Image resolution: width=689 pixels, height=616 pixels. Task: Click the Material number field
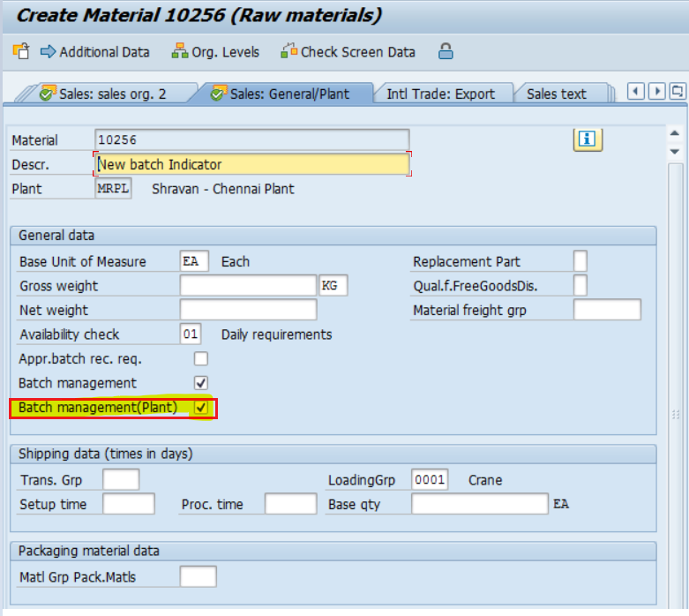pos(251,139)
